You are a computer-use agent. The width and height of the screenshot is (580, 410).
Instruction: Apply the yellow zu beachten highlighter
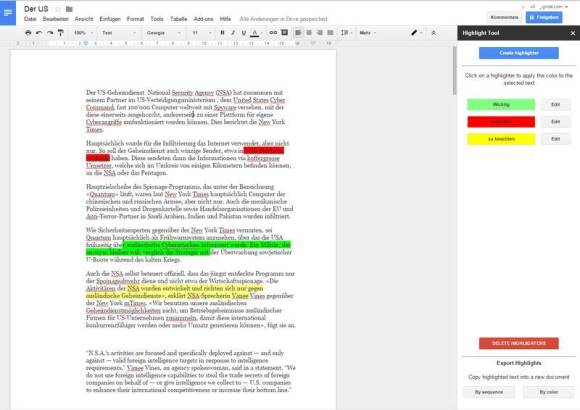pos(501,139)
